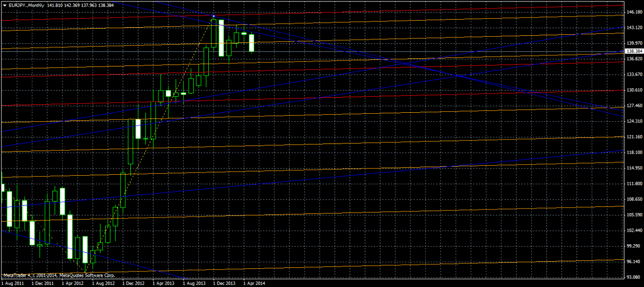Click the 130.610 price axis label

(633, 90)
